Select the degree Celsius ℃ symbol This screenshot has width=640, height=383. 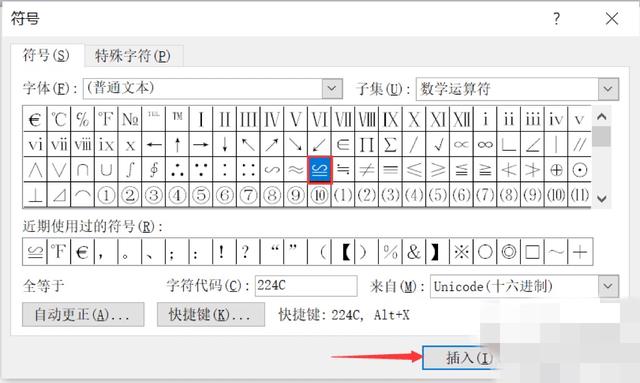[59, 119]
